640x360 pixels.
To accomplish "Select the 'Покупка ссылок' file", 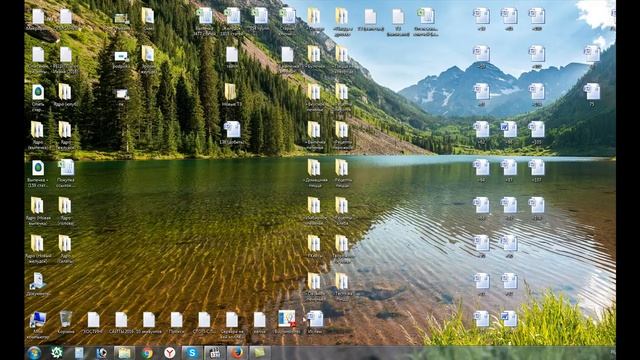I will [x=66, y=173].
